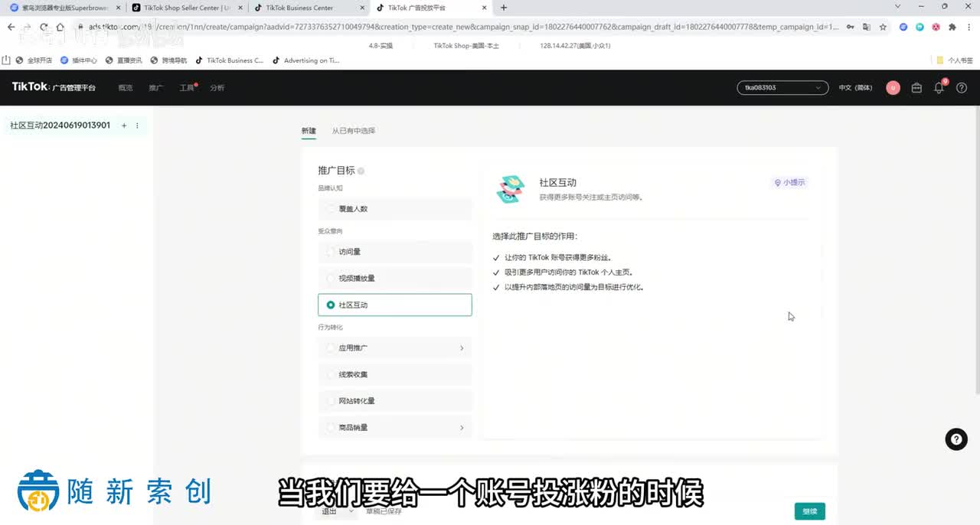
Task: Open the sidebar campaign more-options dots
Action: pyautogui.click(x=137, y=126)
